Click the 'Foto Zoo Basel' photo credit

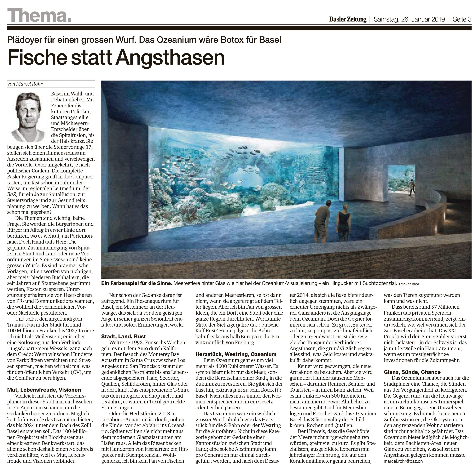(409, 284)
